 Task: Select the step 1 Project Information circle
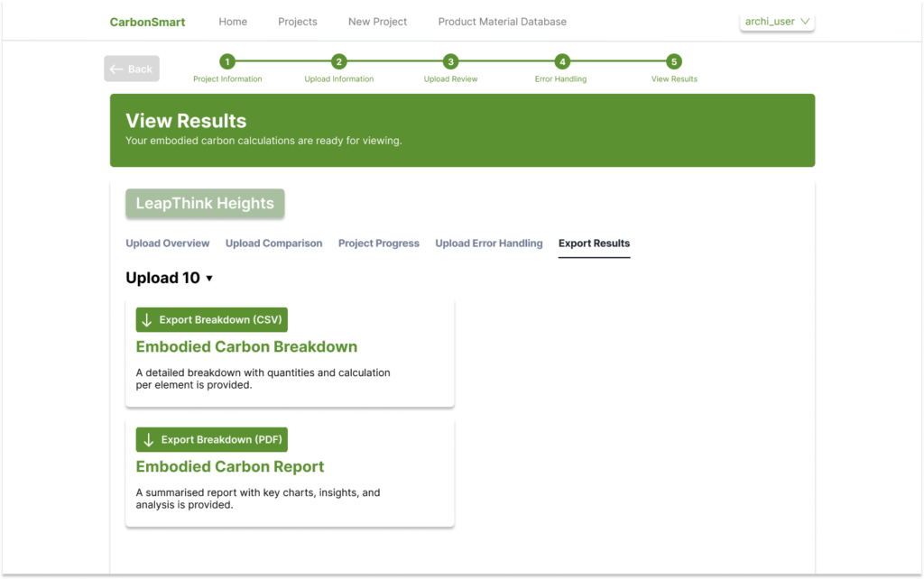[x=226, y=62]
